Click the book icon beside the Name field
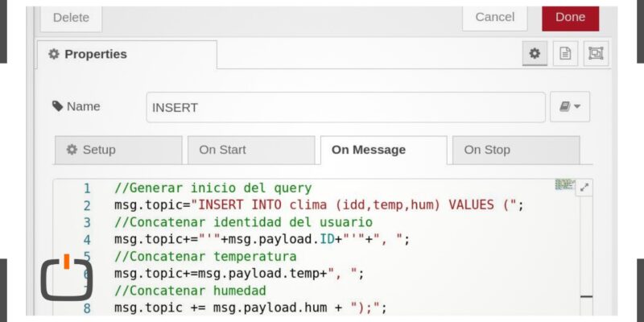The width and height of the screenshot is (644, 322). 564,107
